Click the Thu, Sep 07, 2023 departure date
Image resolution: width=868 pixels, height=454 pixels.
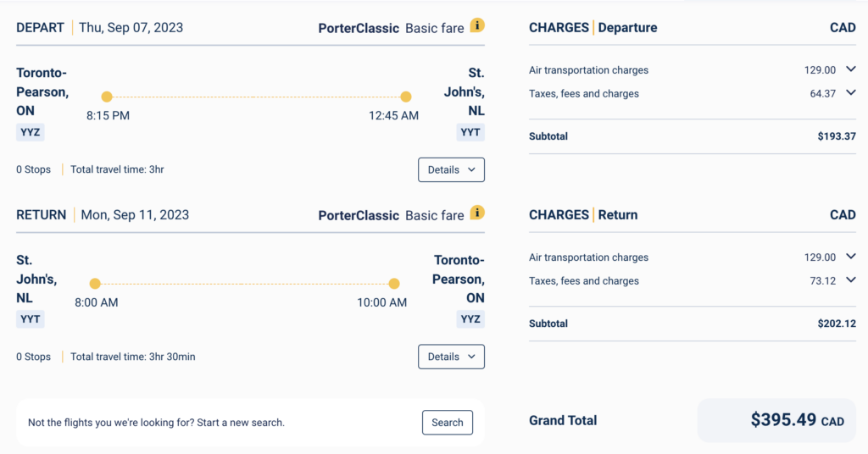click(x=131, y=27)
